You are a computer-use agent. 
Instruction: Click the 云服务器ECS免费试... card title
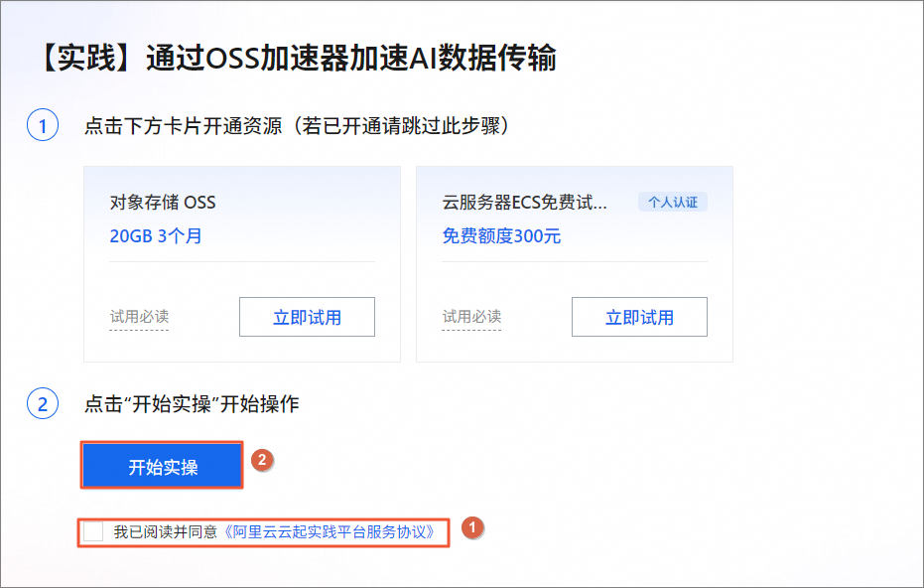tap(524, 203)
